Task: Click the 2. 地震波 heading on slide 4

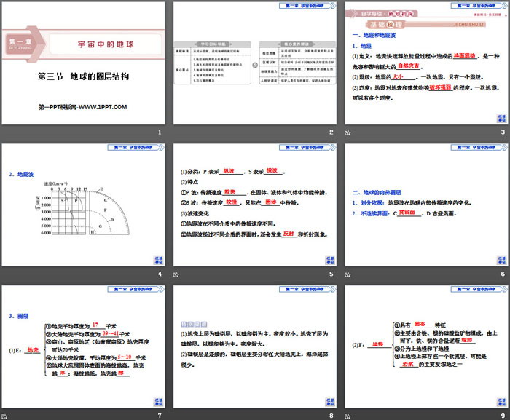Action: (21, 175)
